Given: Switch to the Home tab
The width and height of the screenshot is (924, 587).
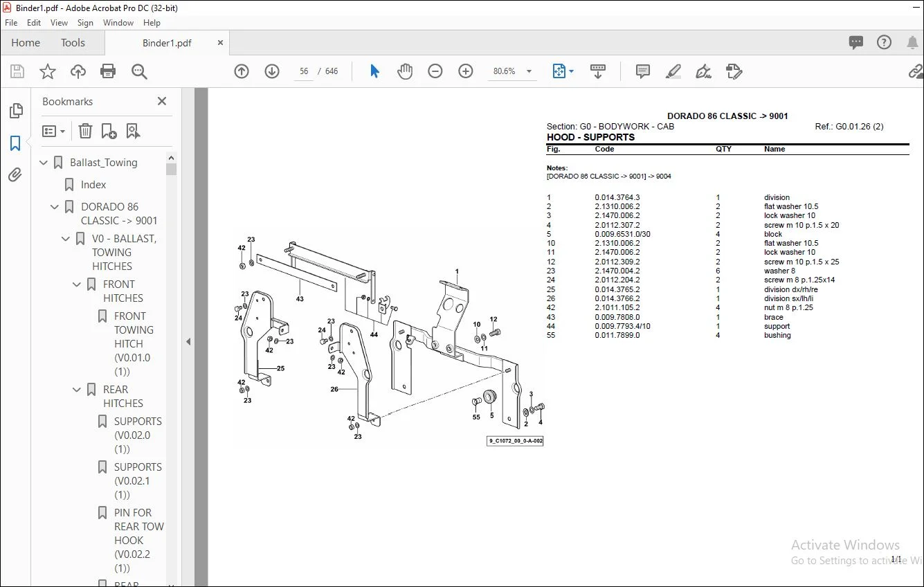Looking at the screenshot, I should pos(26,43).
